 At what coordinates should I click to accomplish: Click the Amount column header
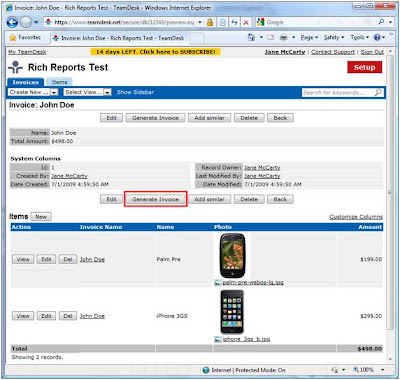pos(370,227)
